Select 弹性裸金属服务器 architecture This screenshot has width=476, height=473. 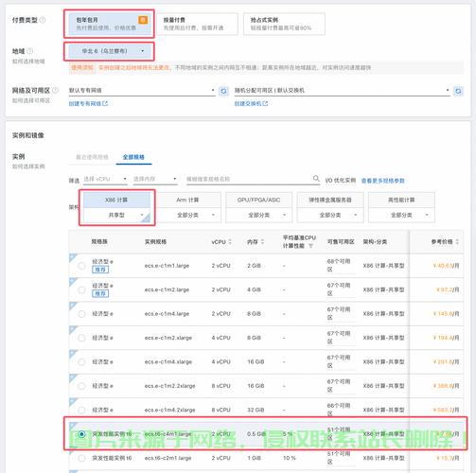click(330, 200)
